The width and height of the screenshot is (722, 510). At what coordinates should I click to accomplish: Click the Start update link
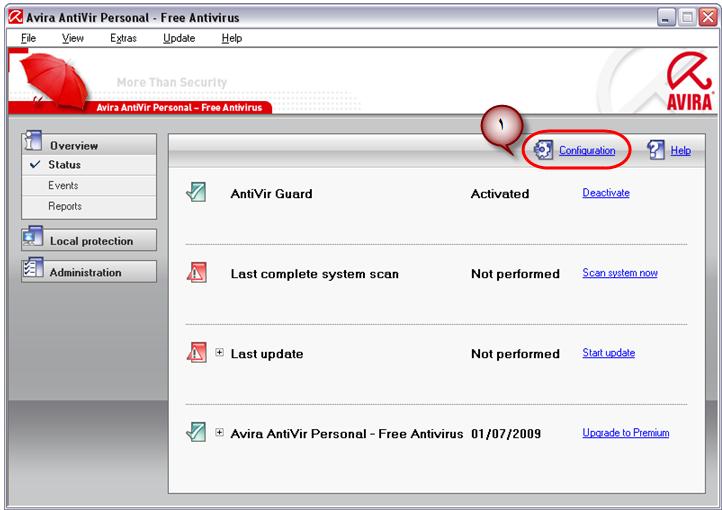tap(608, 353)
